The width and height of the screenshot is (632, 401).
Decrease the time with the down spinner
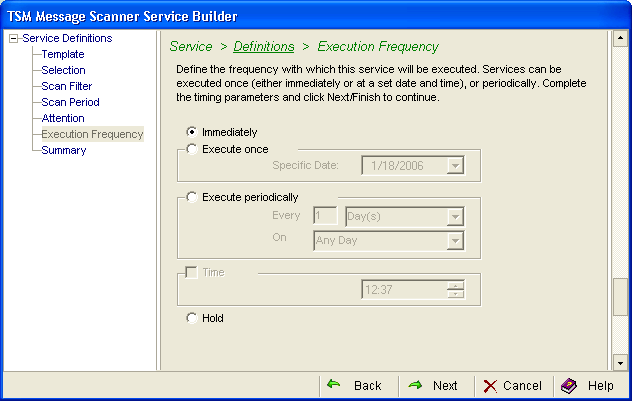pos(455,294)
